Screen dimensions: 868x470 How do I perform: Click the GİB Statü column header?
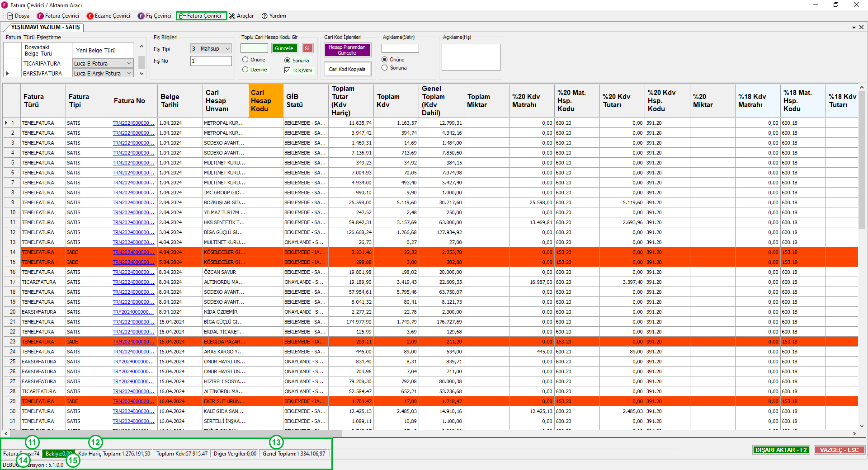click(306, 101)
